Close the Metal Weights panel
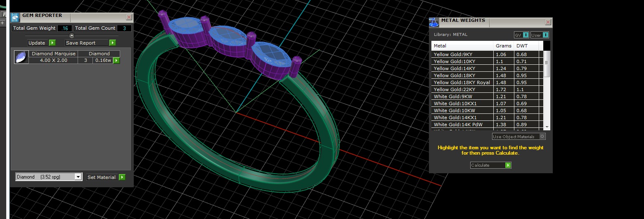This screenshot has width=644, height=219. click(548, 22)
